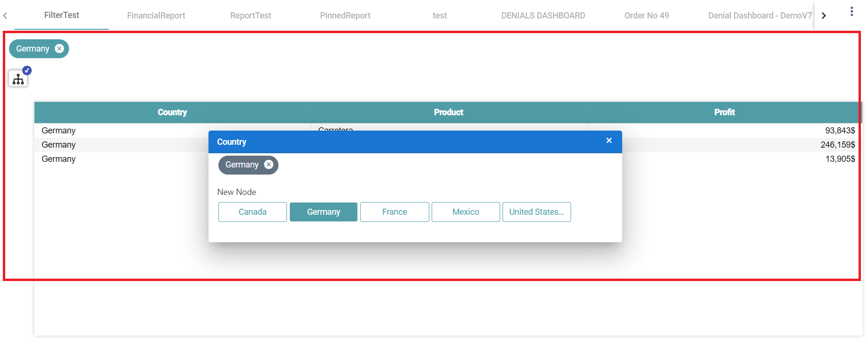
Task: Open the hierarchy tree filter icon
Action: (18, 79)
